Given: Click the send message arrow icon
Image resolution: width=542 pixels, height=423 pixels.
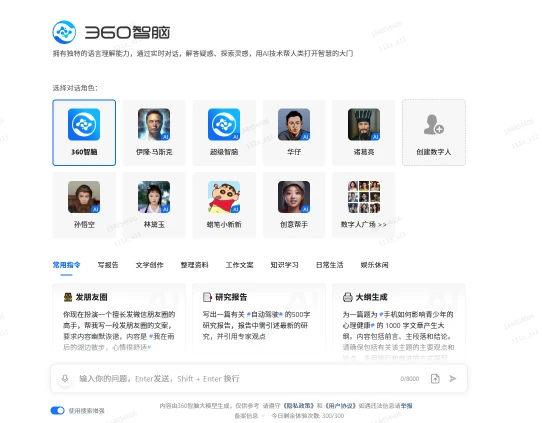Looking at the screenshot, I should point(452,378).
